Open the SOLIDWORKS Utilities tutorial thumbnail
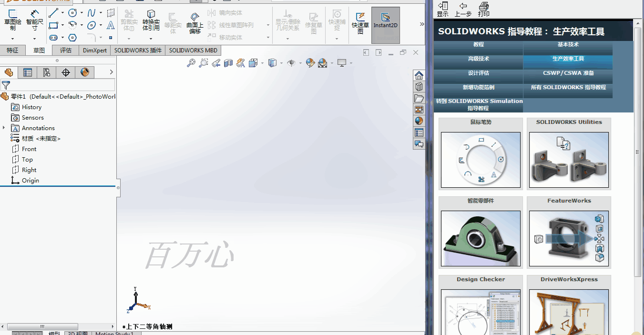 click(569, 160)
